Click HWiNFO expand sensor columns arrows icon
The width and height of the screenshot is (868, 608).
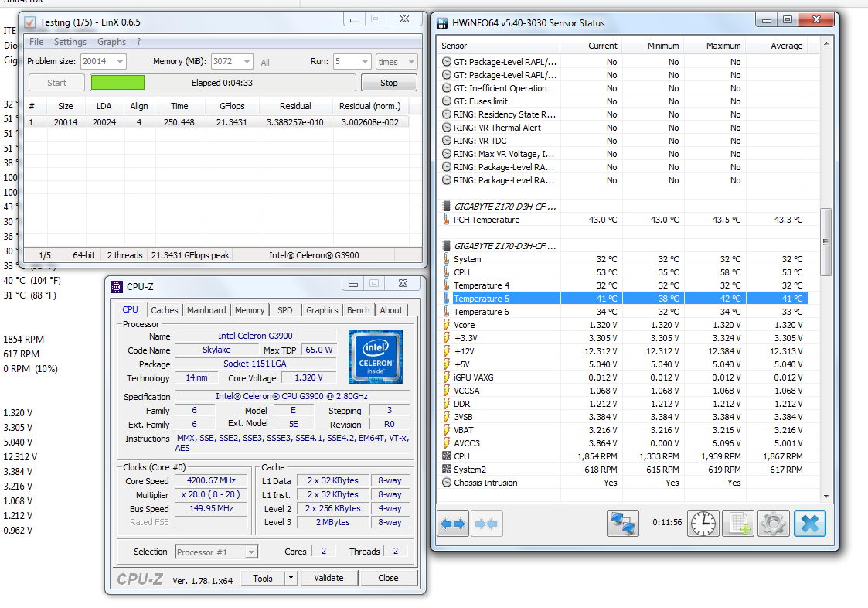[453, 523]
